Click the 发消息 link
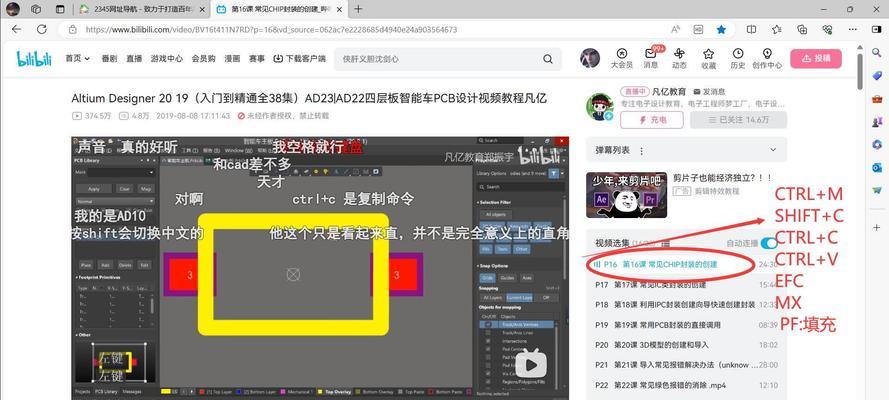The height and width of the screenshot is (400, 889). [709, 91]
